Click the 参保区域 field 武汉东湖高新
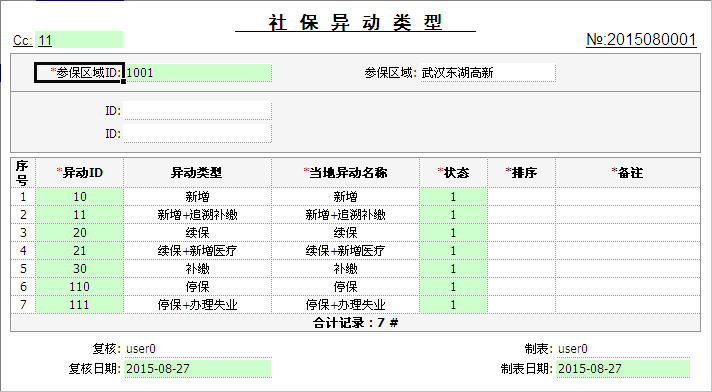The height and width of the screenshot is (392, 712). tap(487, 73)
